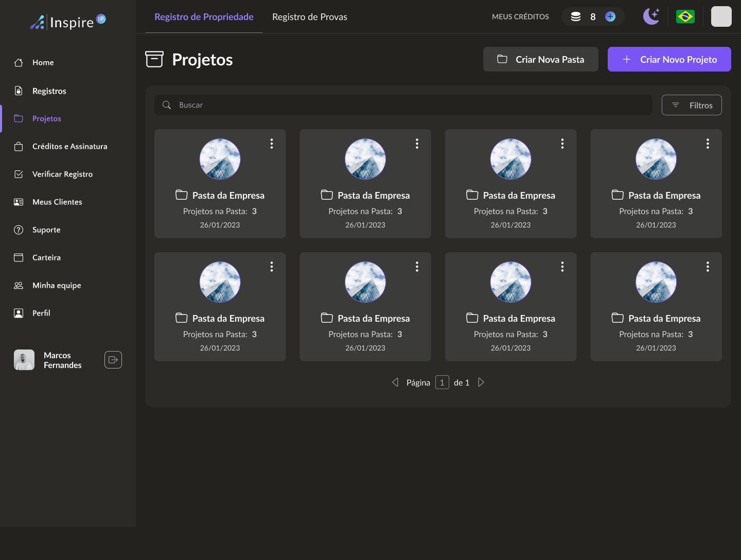Click the user avatar at top right
The image size is (741, 560).
721,16
